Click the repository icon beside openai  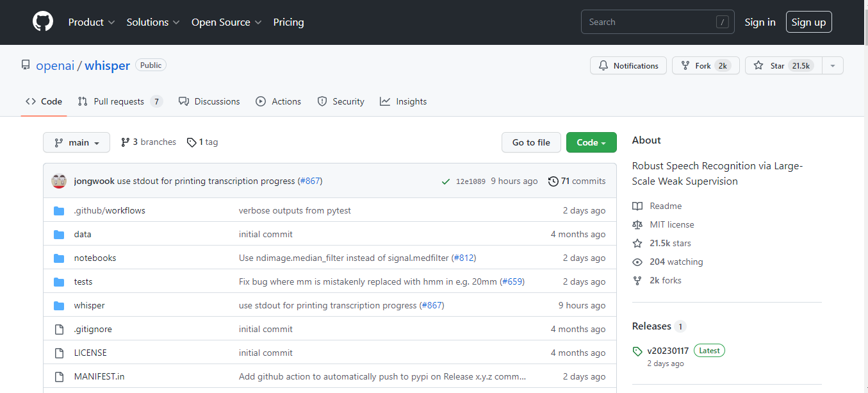26,65
